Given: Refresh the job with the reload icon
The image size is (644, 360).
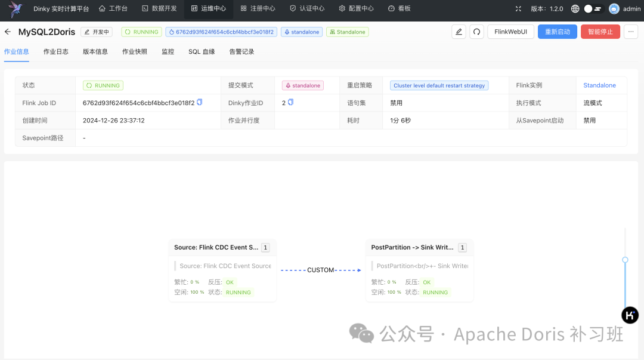Looking at the screenshot, I should tap(476, 32).
